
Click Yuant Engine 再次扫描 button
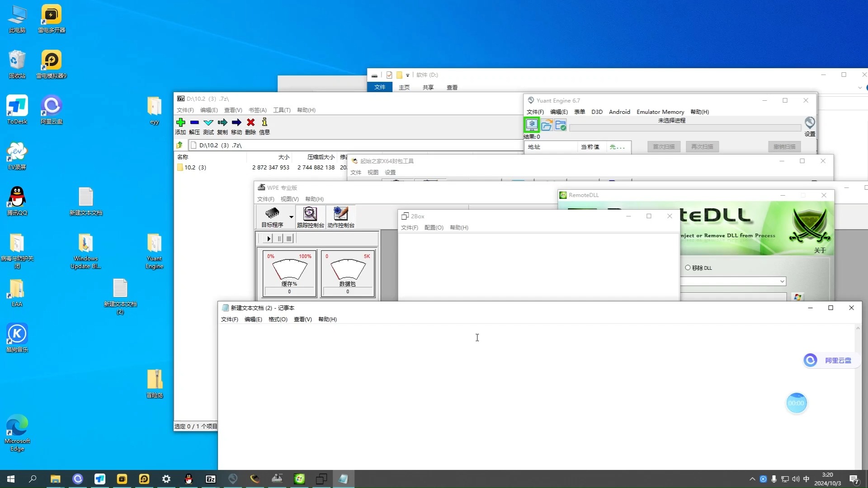pos(702,146)
